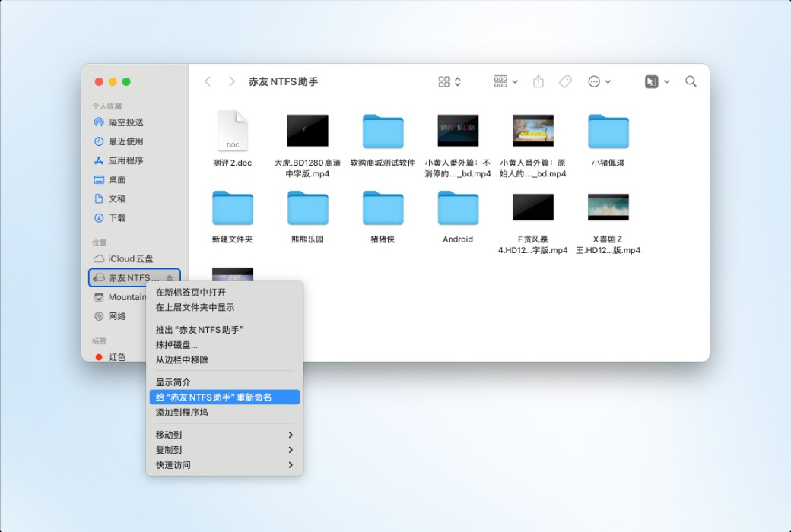Choose 给 "赤友 NTFS 助手" 重新命名
791x532 pixels.
(x=224, y=397)
